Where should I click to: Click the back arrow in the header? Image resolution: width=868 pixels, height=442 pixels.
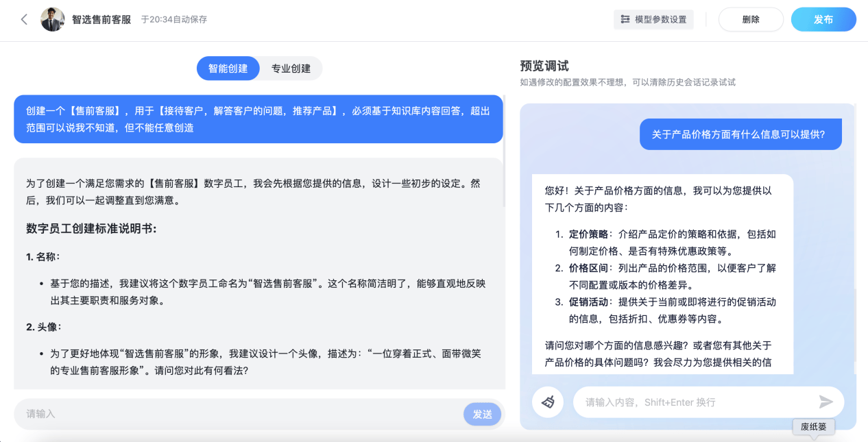pyautogui.click(x=24, y=19)
